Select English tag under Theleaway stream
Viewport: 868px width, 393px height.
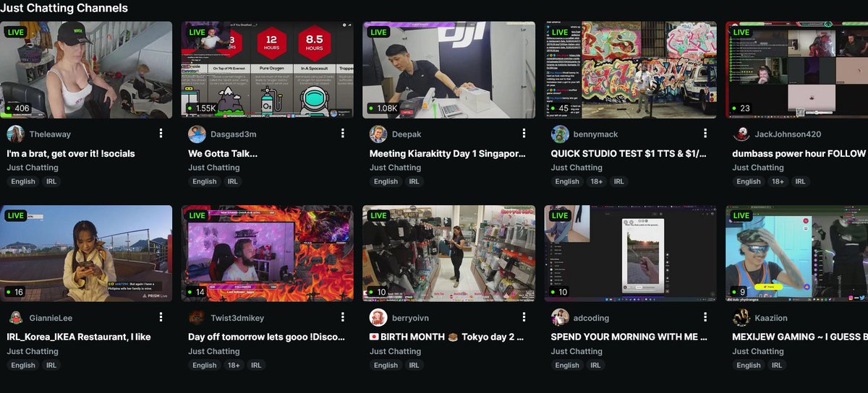[23, 181]
